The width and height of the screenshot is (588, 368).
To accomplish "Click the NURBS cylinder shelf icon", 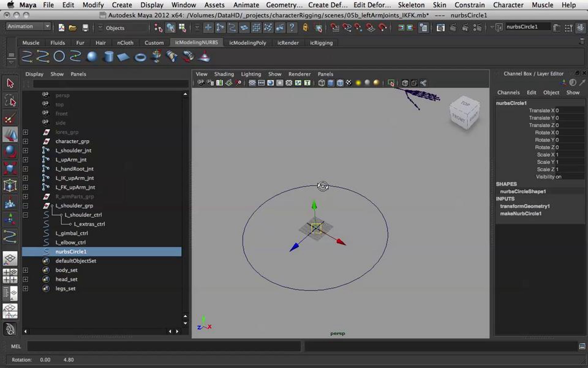I will click(x=108, y=57).
